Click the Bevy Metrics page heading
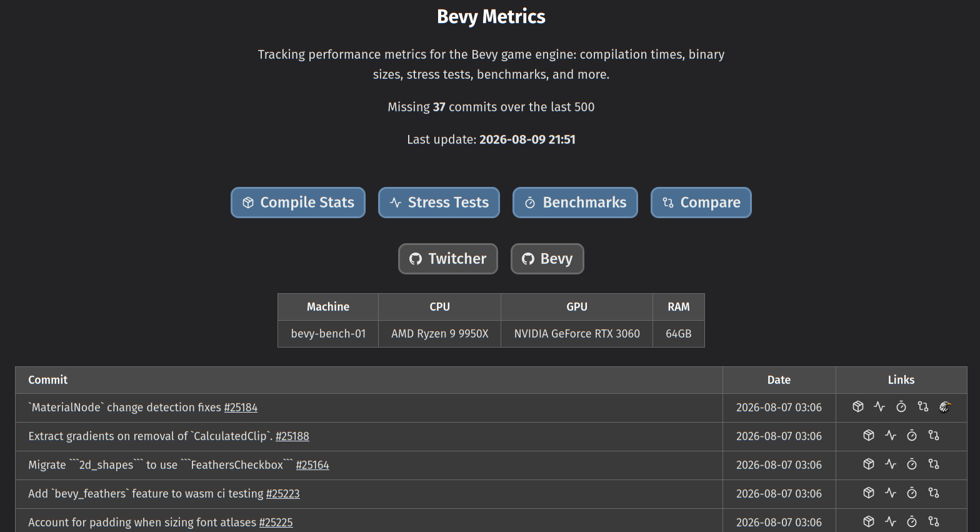This screenshot has height=532, width=980. click(491, 17)
